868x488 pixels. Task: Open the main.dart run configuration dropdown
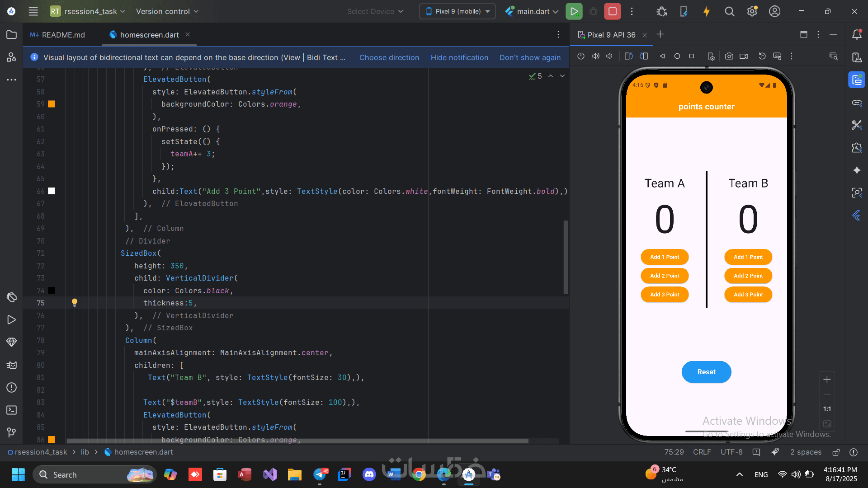(532, 11)
